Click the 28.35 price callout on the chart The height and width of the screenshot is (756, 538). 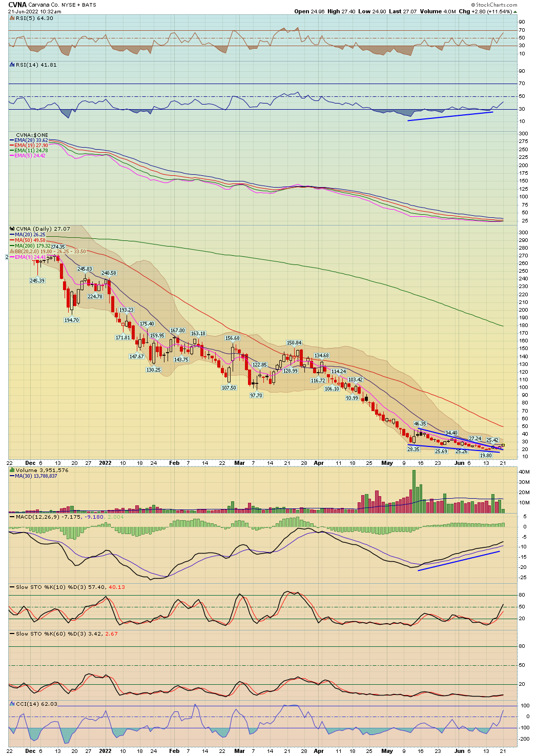[x=412, y=450]
